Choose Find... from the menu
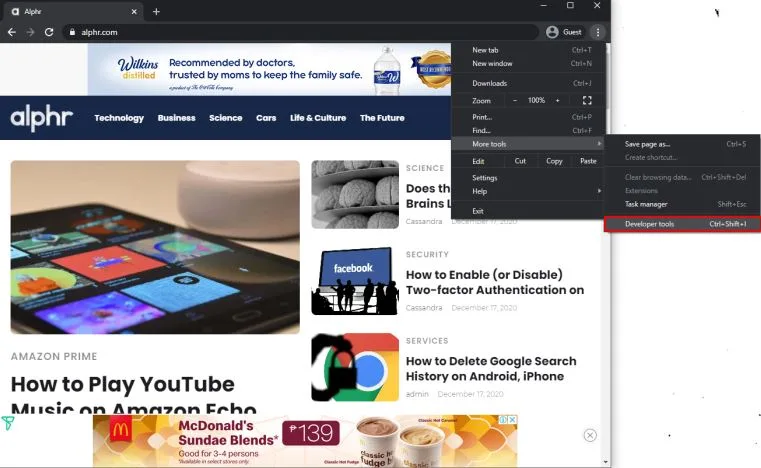 [x=529, y=131]
